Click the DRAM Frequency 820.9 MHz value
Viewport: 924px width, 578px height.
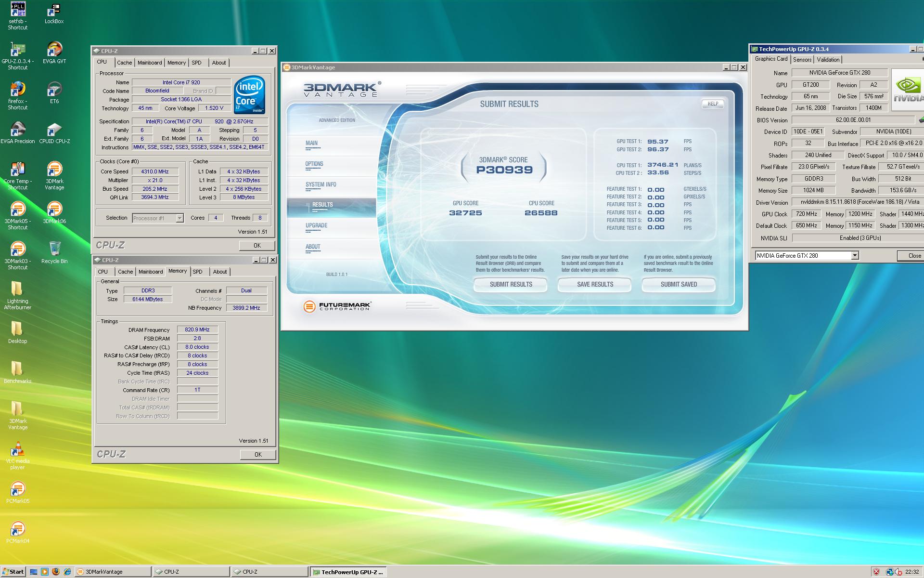197,330
